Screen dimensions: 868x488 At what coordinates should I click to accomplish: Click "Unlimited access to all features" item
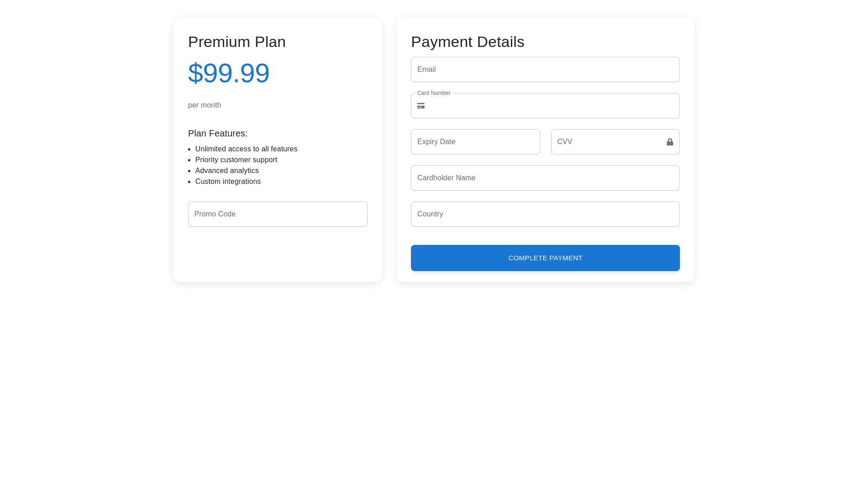tap(246, 149)
